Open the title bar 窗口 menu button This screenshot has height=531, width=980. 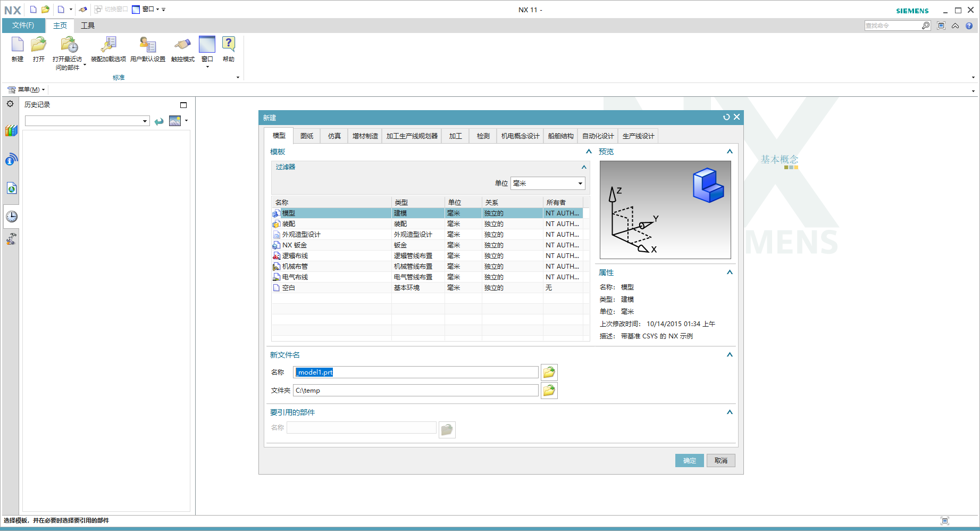145,9
